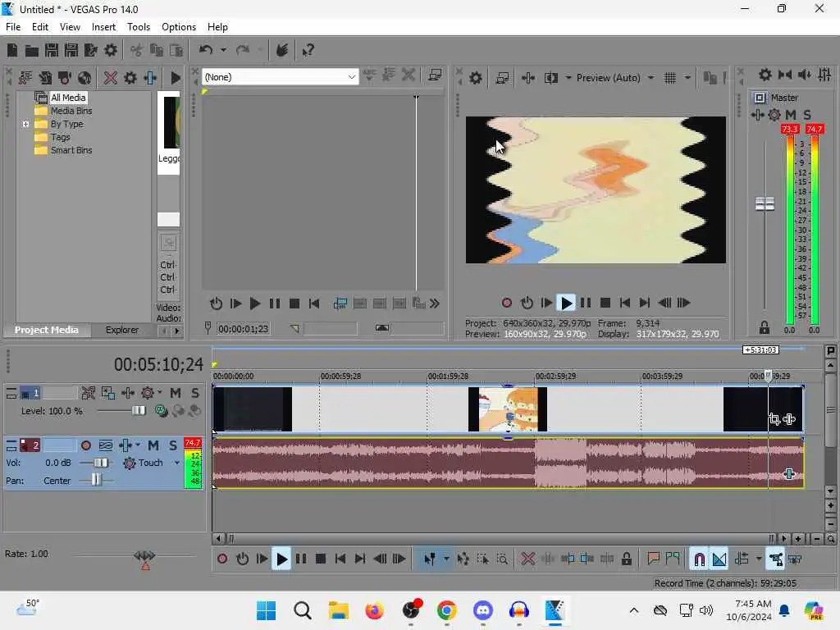
Task: Select All Media in the media tree
Action: tap(68, 98)
